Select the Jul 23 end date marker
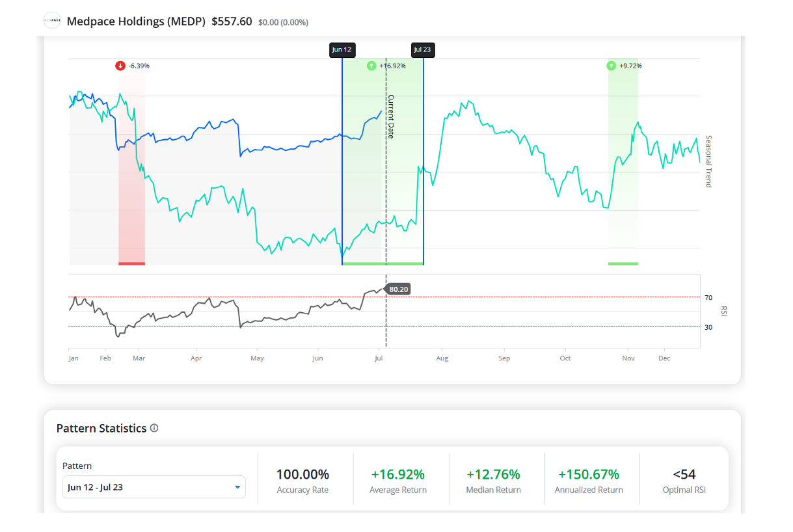The height and width of the screenshot is (532, 793). 423,50
